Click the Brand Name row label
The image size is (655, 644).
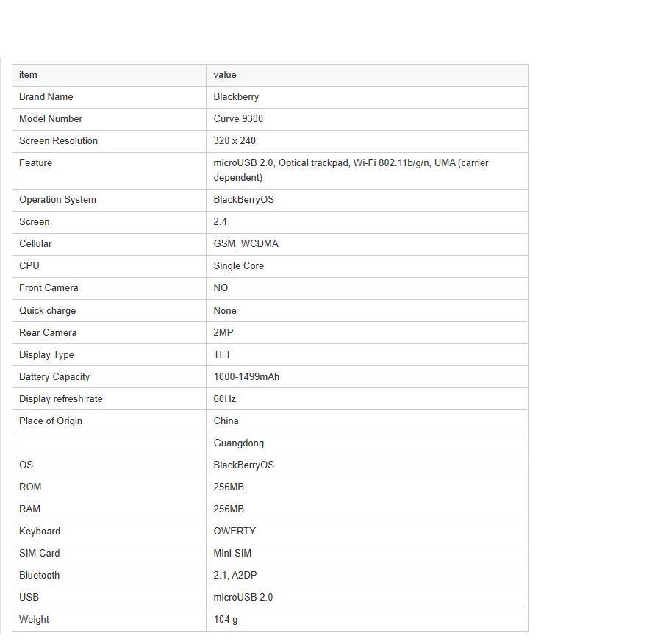tap(46, 97)
